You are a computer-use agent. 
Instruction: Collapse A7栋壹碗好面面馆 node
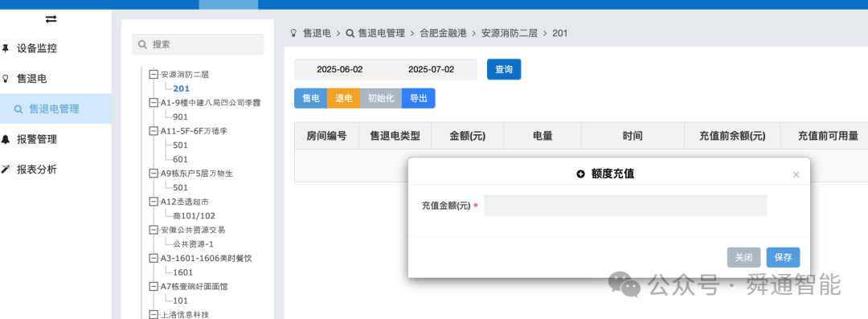click(x=154, y=286)
